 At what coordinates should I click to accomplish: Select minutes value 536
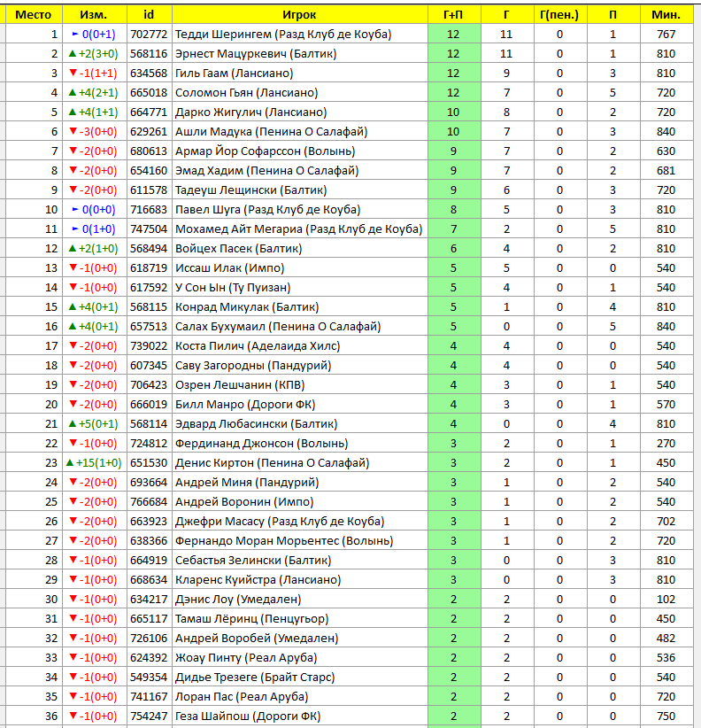tap(666, 658)
